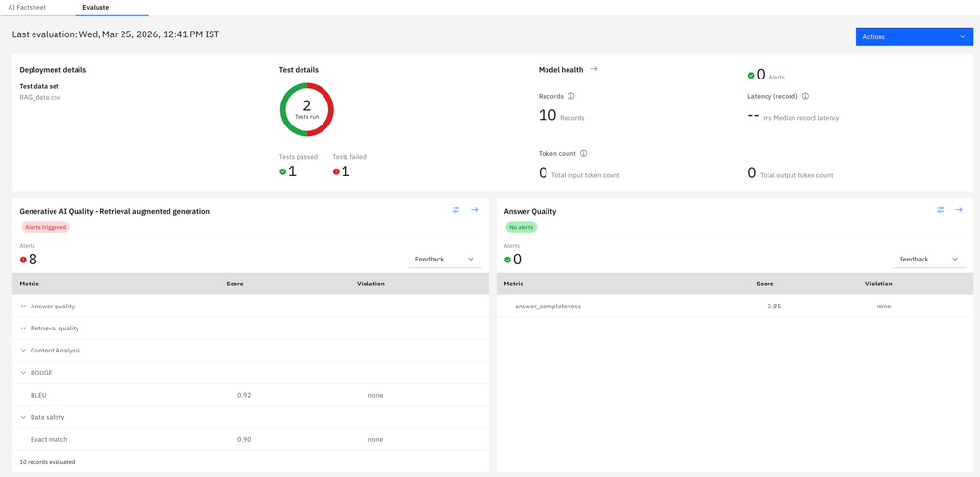Image resolution: width=980 pixels, height=477 pixels.
Task: Click the No alerts status tag
Action: point(521,228)
